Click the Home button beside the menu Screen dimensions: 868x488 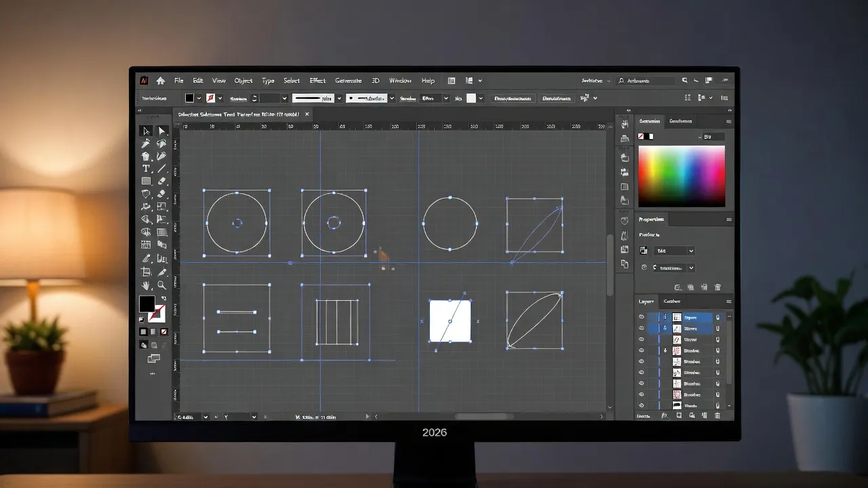160,80
